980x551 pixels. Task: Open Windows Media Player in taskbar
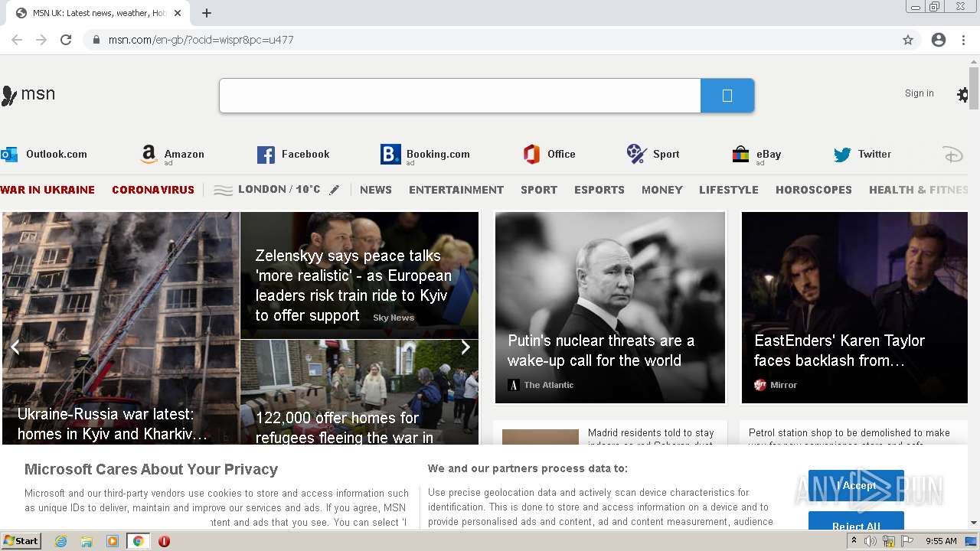(x=113, y=541)
